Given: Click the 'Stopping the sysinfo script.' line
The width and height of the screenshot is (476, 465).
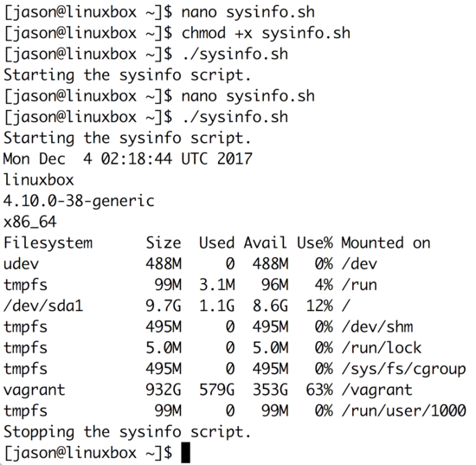Looking at the screenshot, I should [127, 432].
